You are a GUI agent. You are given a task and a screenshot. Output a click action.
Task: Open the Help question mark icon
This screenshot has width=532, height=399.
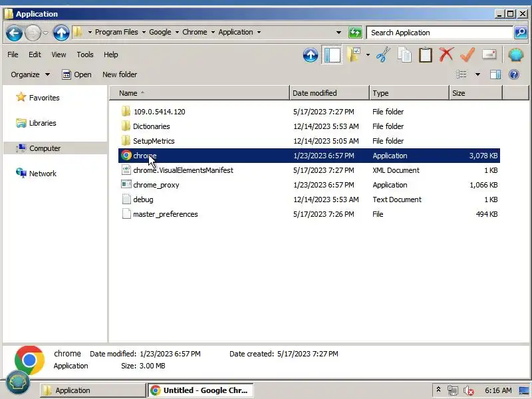pyautogui.click(x=514, y=74)
